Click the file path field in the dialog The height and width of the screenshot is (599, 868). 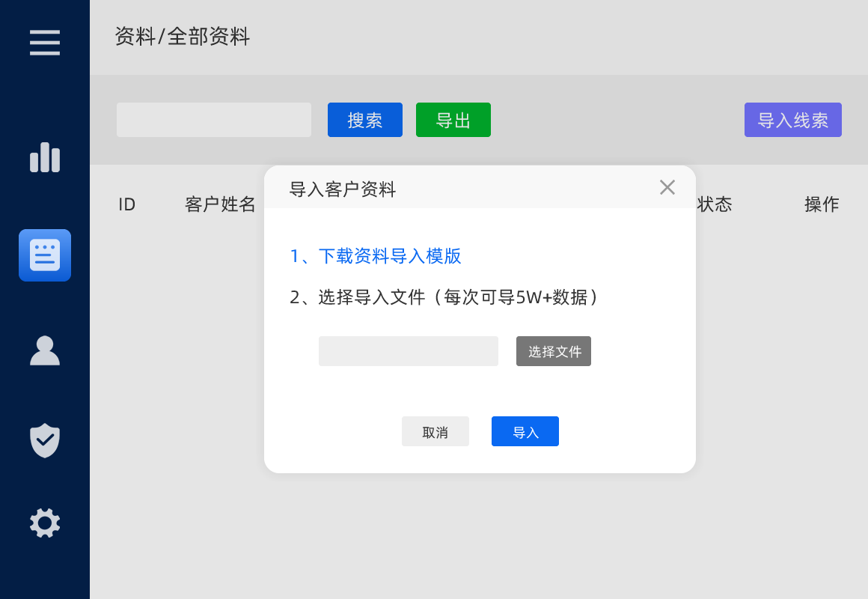(409, 351)
